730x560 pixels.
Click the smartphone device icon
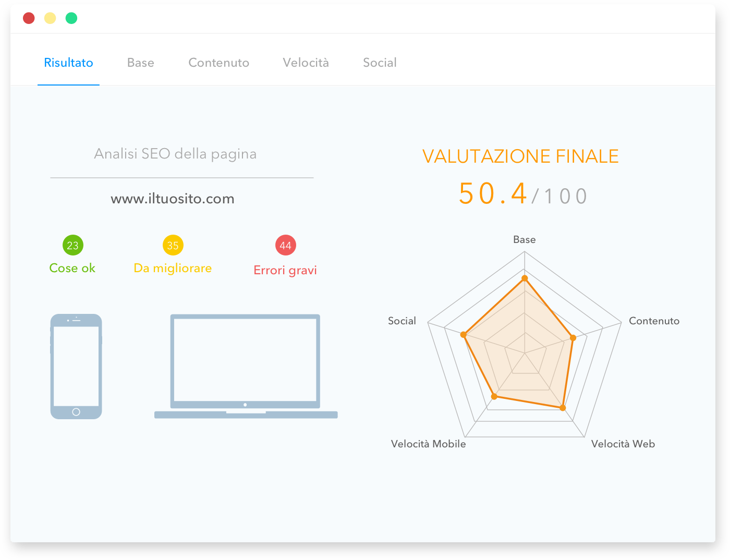point(76,366)
